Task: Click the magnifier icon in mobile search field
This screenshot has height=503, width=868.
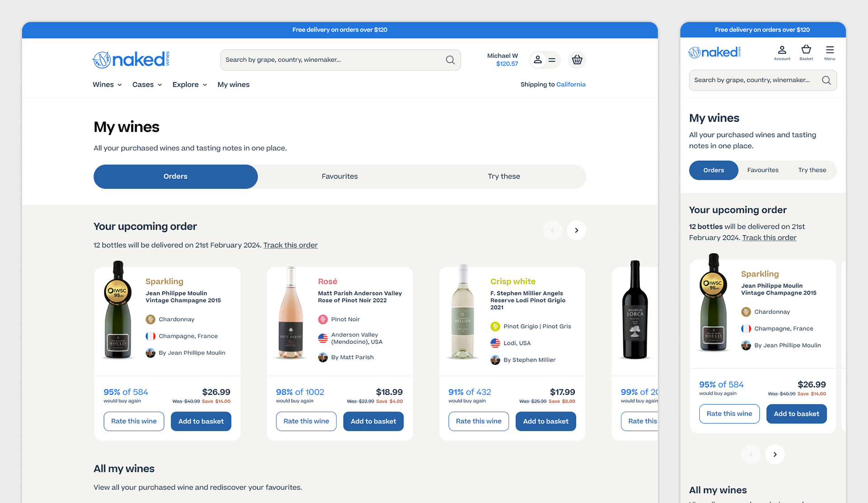Action: [826, 80]
